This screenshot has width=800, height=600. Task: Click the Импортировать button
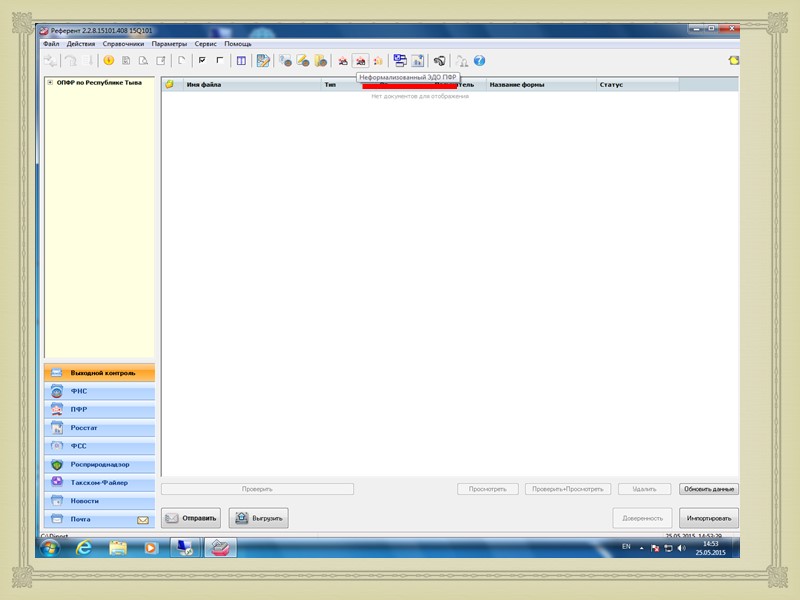(709, 518)
